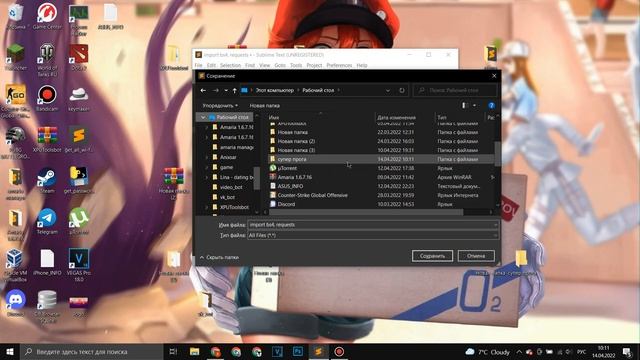The image size is (640, 360).
Task: Open Bandicam recorder from the taskbar
Action: 339,351
